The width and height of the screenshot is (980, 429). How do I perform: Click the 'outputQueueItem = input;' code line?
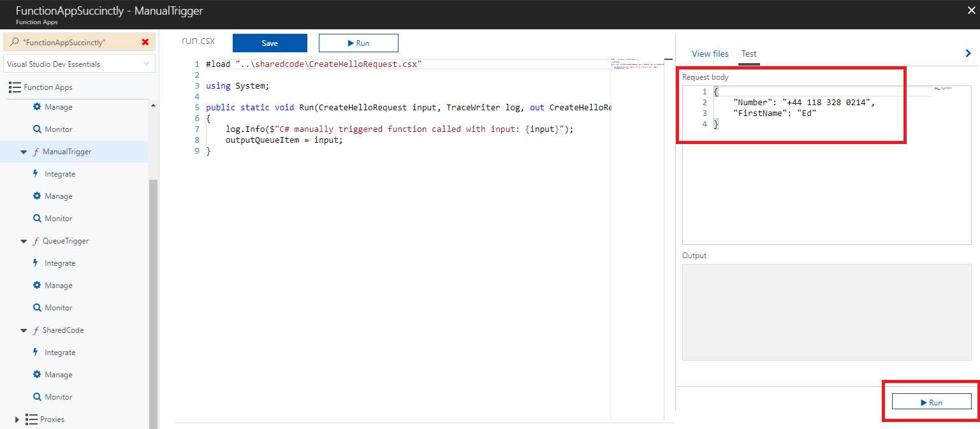[284, 140]
